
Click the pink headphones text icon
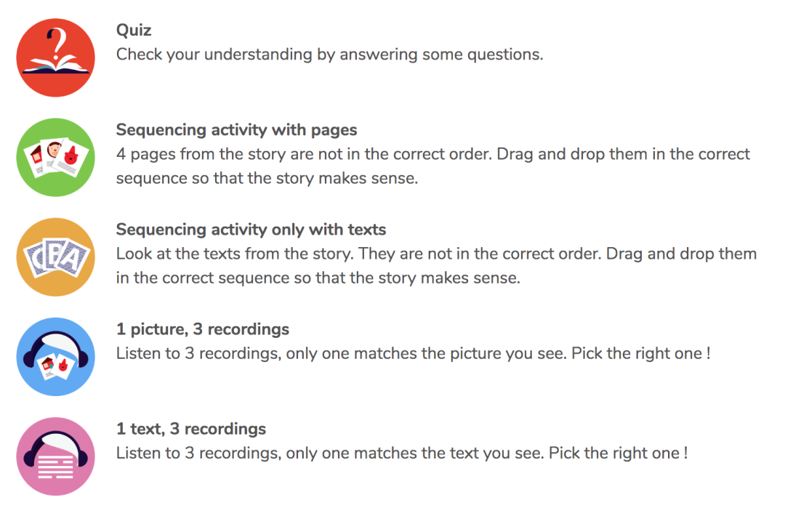(x=55, y=456)
